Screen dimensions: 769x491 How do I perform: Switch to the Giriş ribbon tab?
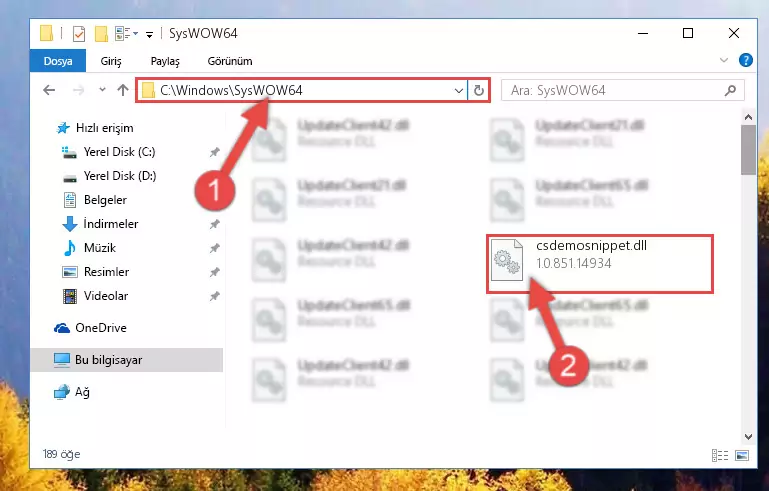click(111, 61)
